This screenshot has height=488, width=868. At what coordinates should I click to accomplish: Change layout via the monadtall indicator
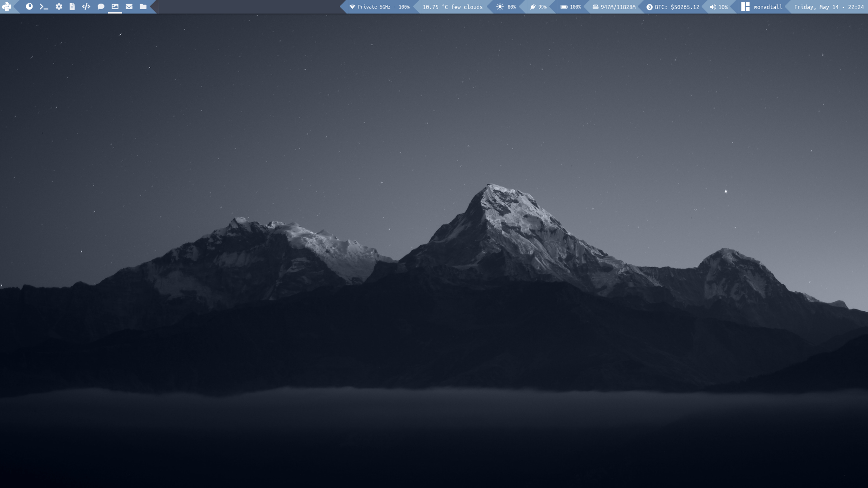pos(762,7)
